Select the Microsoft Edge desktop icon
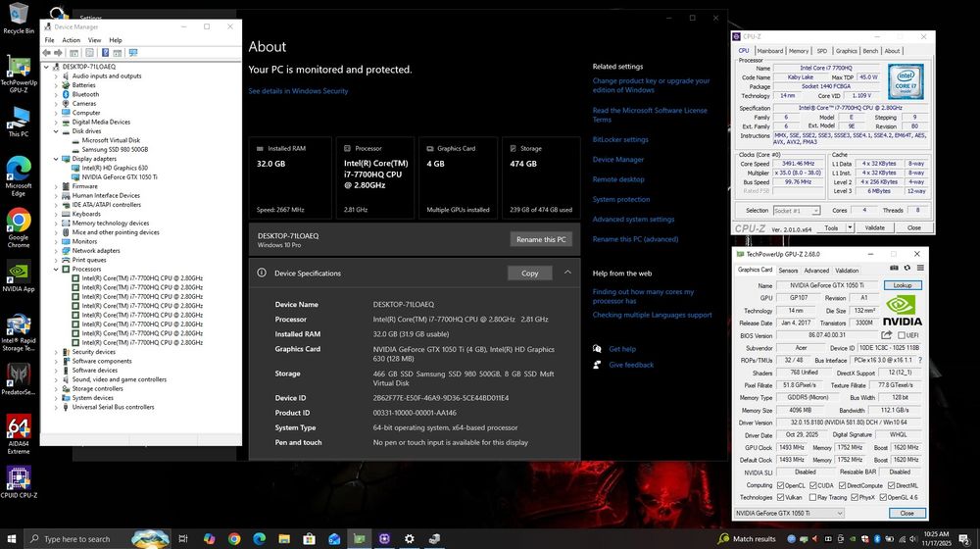This screenshot has height=549, width=980. (x=18, y=176)
